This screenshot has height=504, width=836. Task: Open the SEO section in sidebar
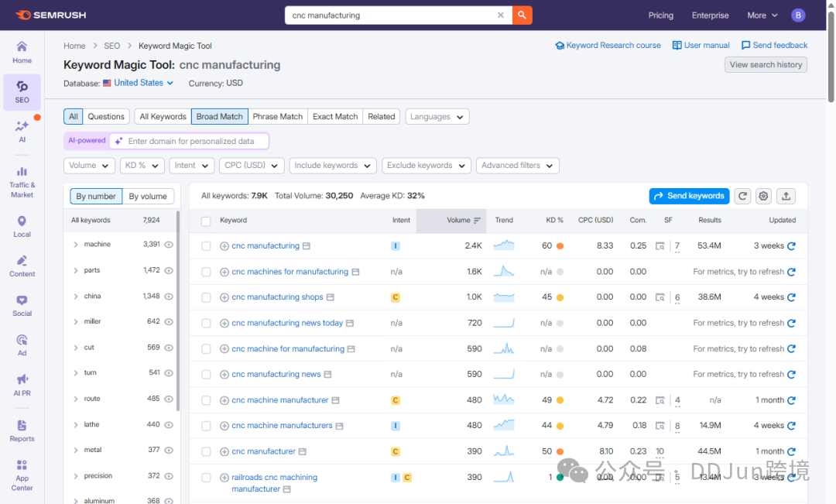[x=22, y=91]
